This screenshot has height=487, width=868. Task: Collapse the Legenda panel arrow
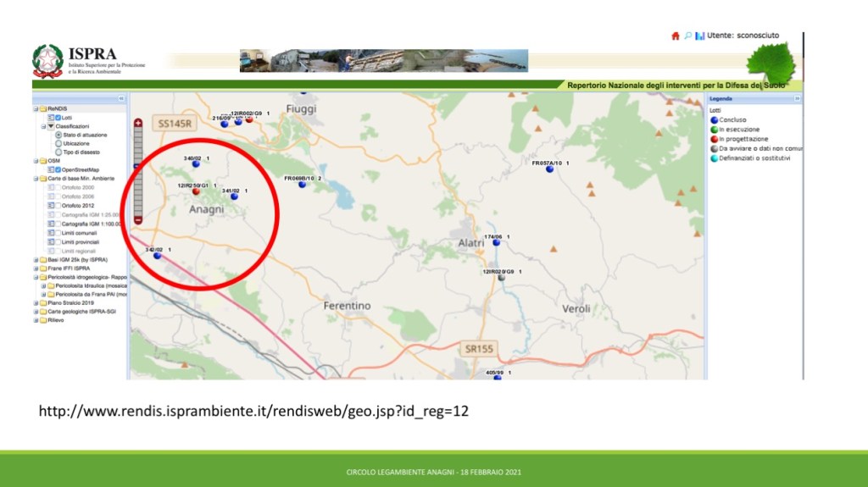click(797, 99)
